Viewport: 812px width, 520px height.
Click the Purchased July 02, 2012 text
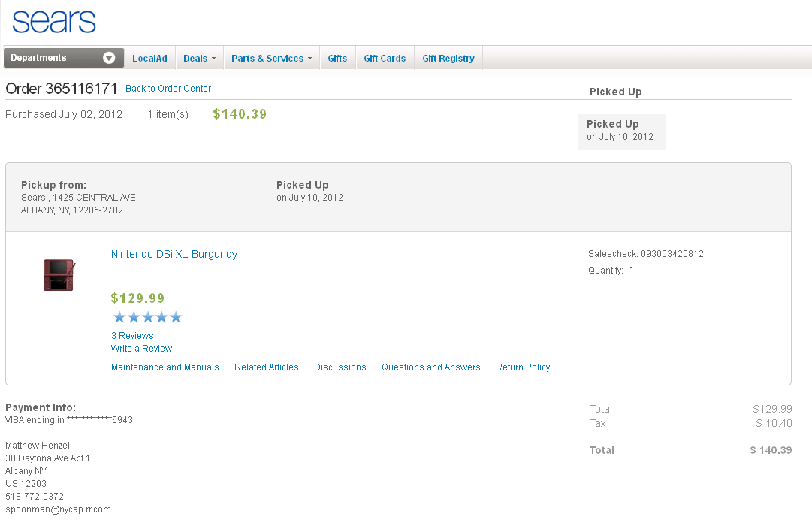64,114
